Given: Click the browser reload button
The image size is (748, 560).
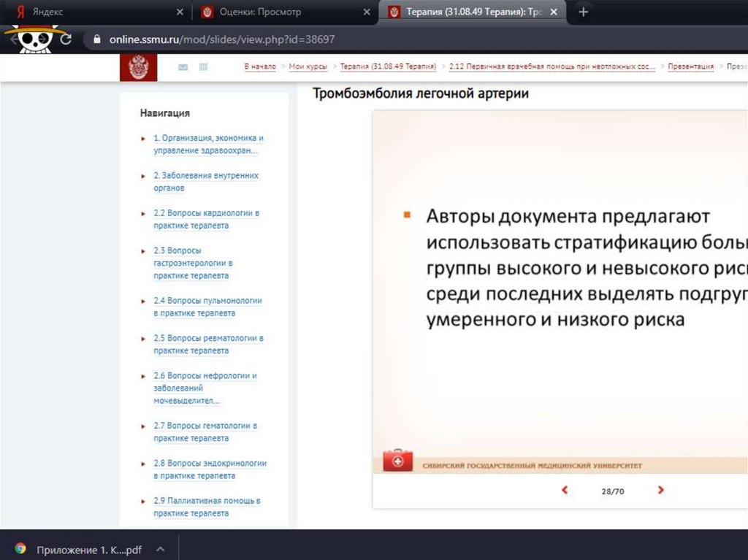Looking at the screenshot, I should point(66,39).
